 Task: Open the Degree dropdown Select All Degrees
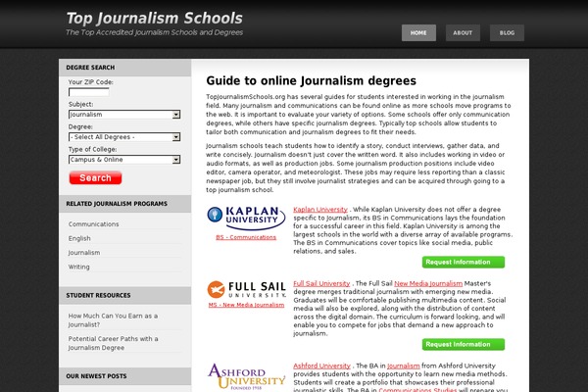(x=124, y=137)
